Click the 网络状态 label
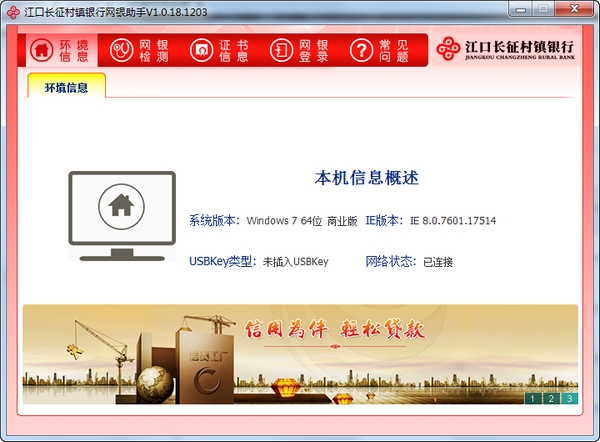Image resolution: width=600 pixels, height=442 pixels. [x=391, y=261]
